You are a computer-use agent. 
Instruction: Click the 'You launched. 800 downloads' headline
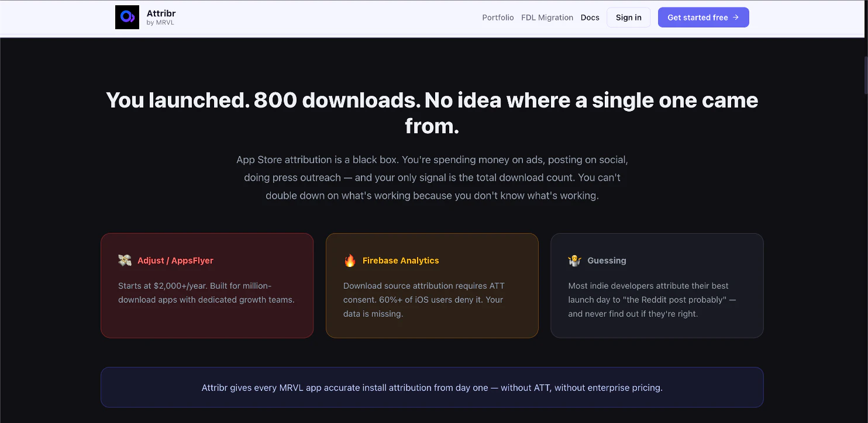[432, 113]
